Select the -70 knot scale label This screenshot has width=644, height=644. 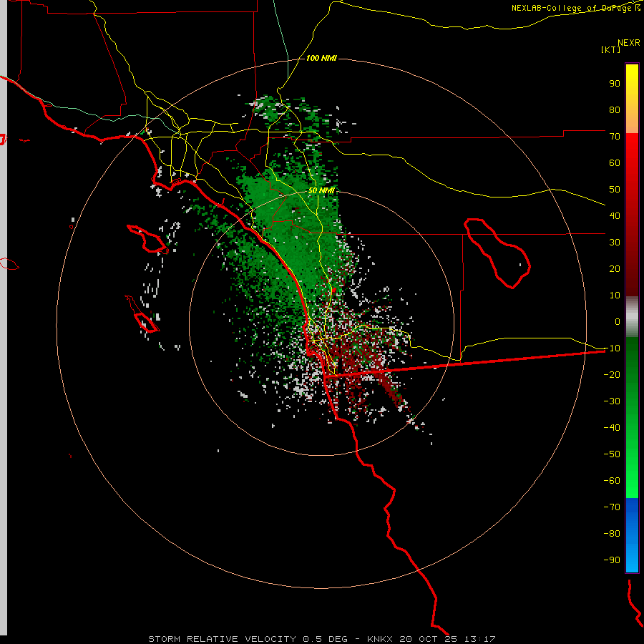point(612,507)
